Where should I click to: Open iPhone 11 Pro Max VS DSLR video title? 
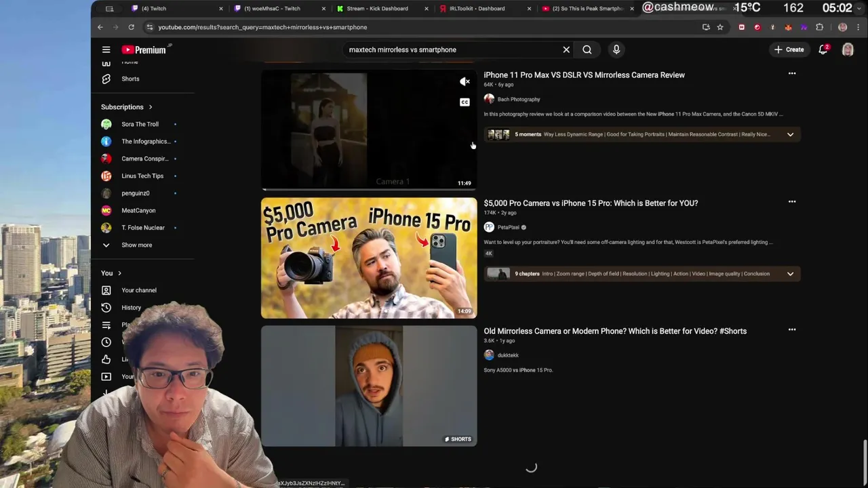(584, 75)
